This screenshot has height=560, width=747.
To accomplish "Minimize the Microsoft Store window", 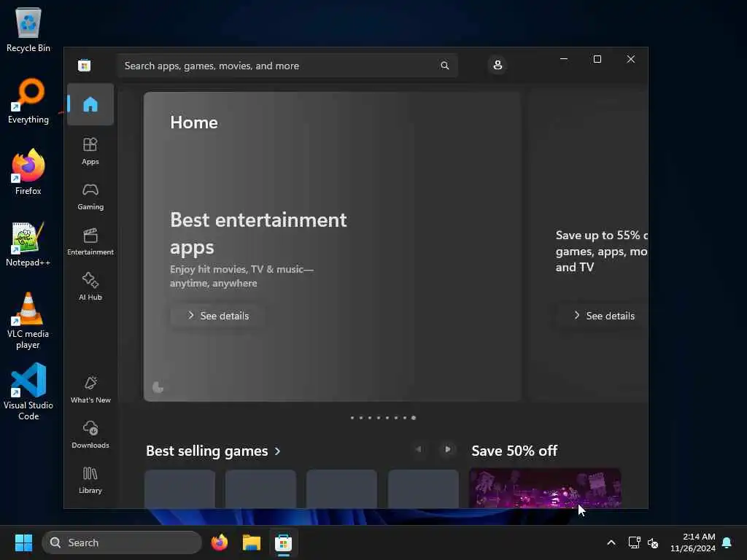I will pyautogui.click(x=564, y=59).
